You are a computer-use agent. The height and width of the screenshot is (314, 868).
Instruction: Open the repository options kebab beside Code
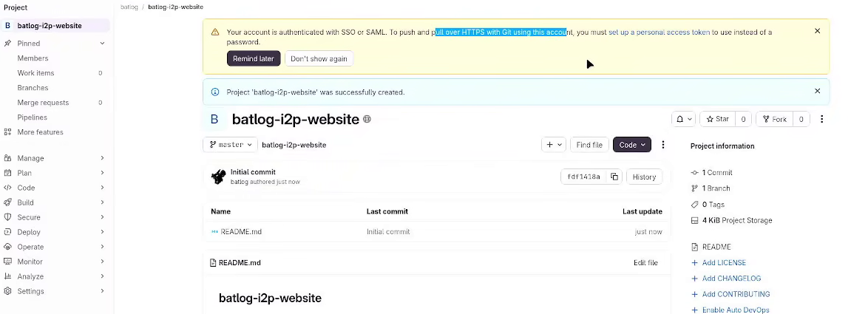point(662,145)
